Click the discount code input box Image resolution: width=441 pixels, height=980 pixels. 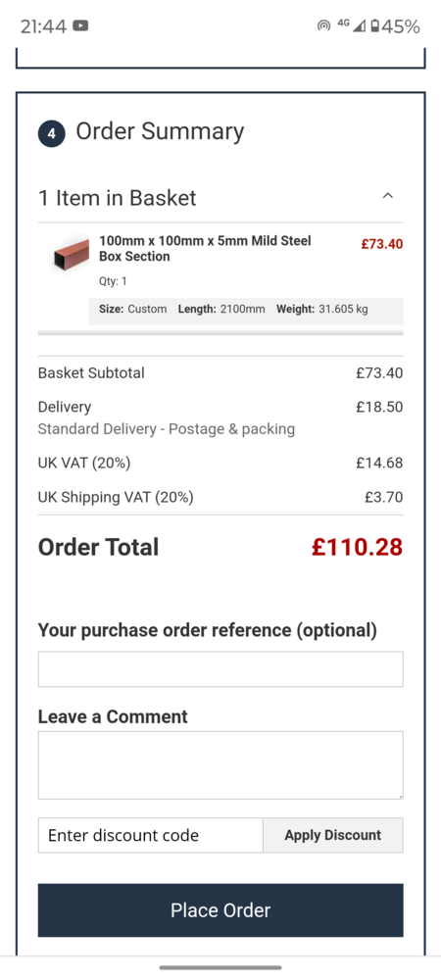[151, 835]
